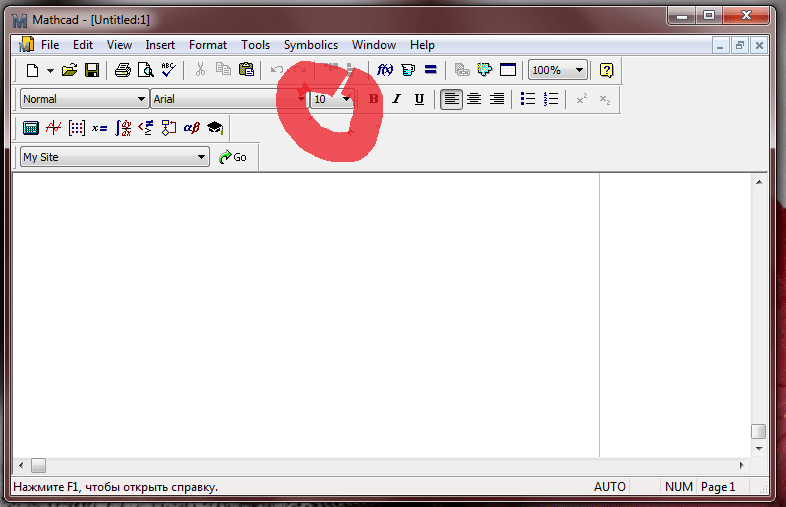Image resolution: width=786 pixels, height=507 pixels.
Task: Open Print Preview with the magnifier page icon
Action: tap(145, 70)
